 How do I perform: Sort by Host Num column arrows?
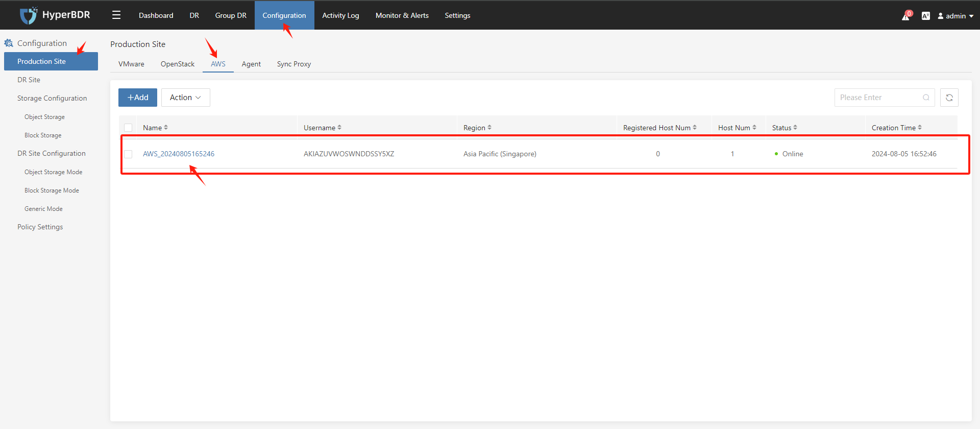754,128
